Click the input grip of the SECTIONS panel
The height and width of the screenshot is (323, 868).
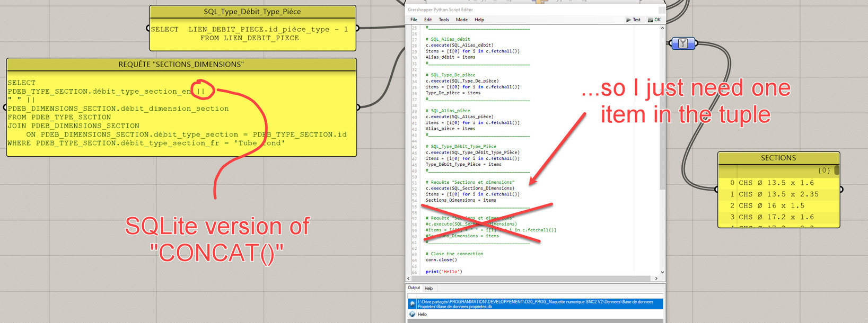(717, 189)
